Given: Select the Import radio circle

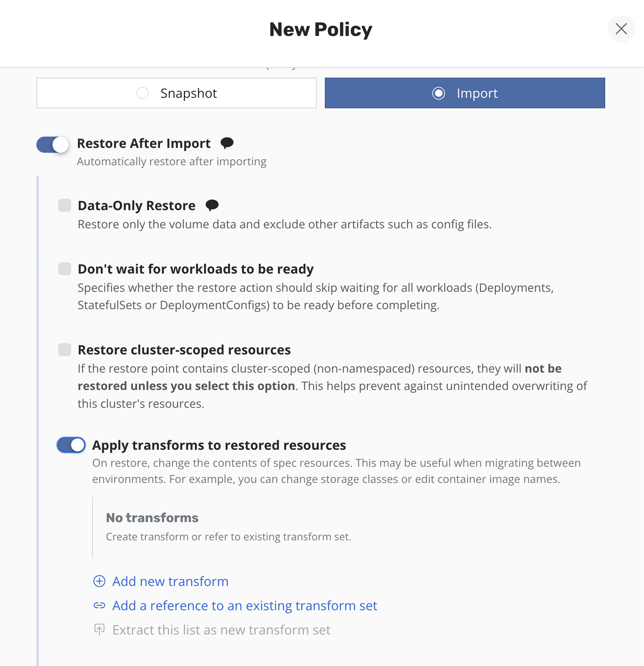Looking at the screenshot, I should [438, 93].
